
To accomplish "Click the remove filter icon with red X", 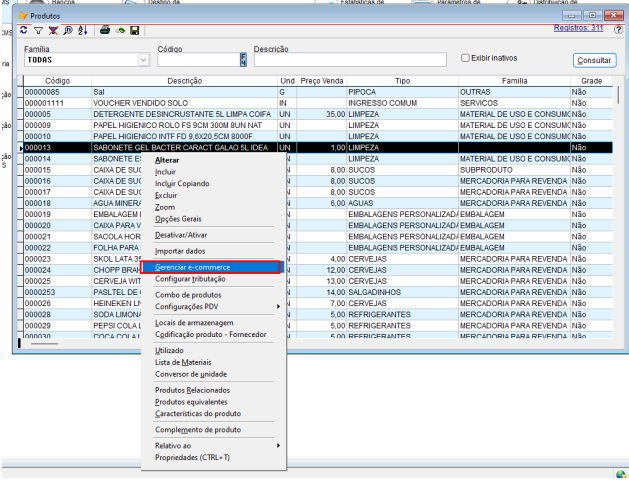I will tap(53, 31).
